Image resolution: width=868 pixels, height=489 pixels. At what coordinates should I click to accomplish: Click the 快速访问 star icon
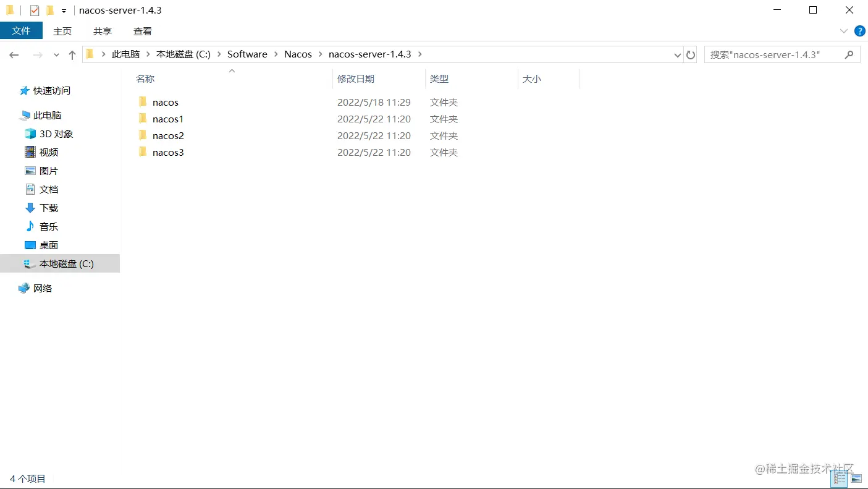tap(25, 91)
